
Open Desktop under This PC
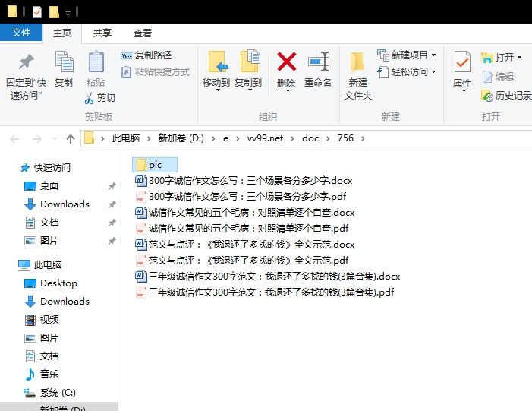pyautogui.click(x=51, y=283)
